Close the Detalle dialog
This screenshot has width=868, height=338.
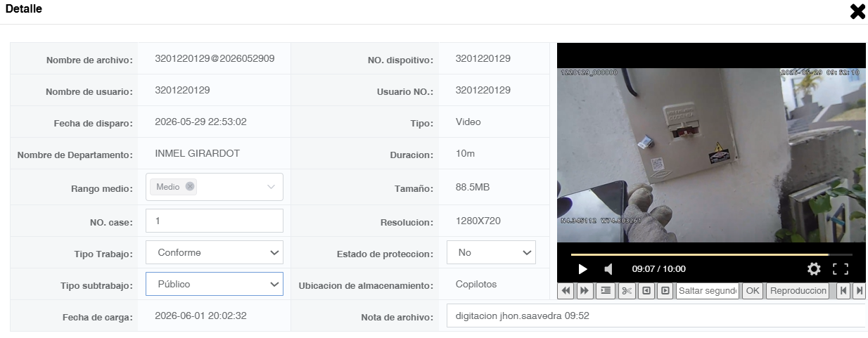click(x=857, y=11)
